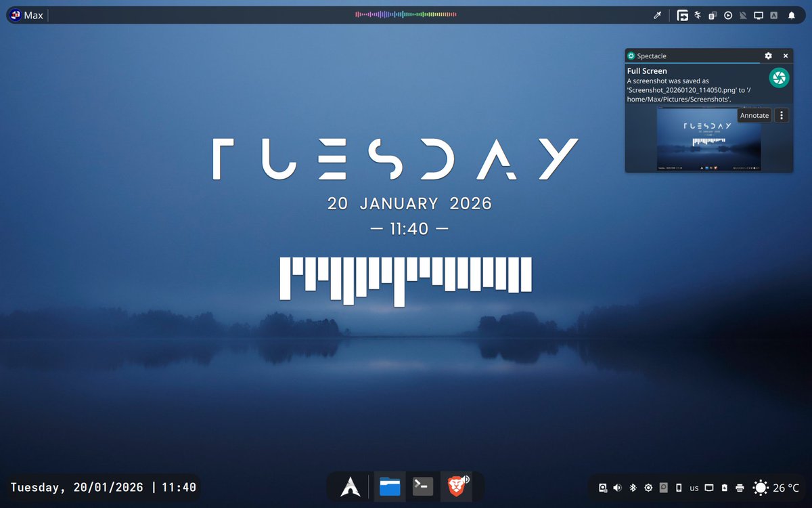Open the display monitor icon in top panel

(x=759, y=15)
